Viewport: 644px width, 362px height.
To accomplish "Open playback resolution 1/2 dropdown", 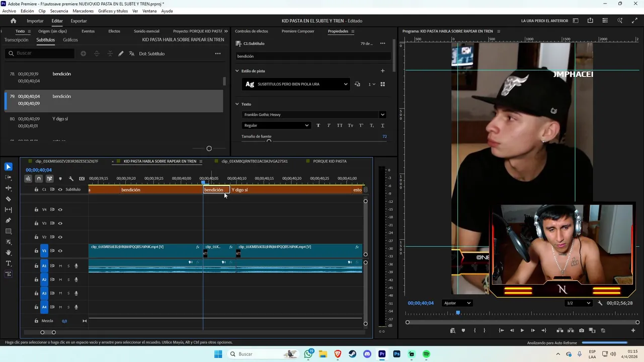I will click(578, 303).
